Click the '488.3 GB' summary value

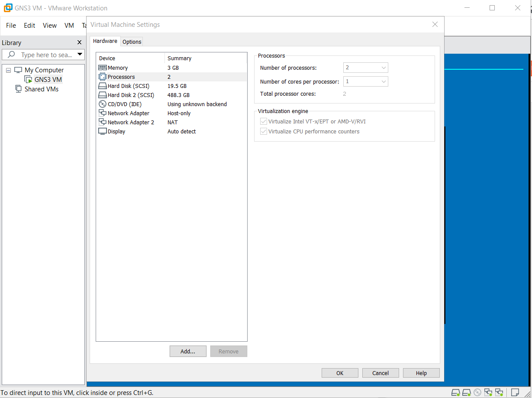[178, 95]
